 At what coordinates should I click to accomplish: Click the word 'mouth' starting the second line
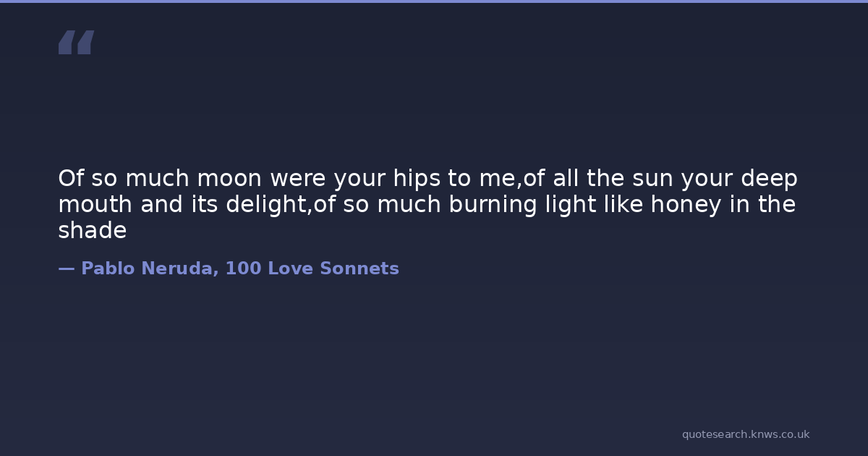(x=95, y=205)
